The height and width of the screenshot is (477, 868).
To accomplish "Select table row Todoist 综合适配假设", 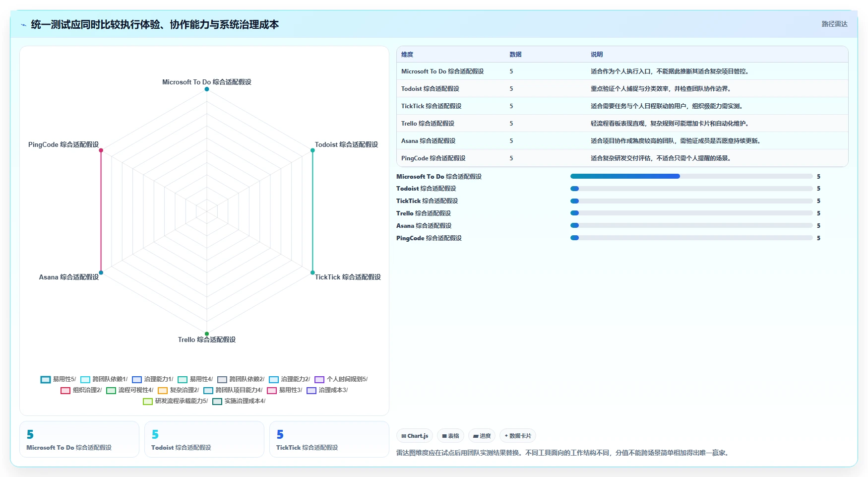I will pos(622,89).
